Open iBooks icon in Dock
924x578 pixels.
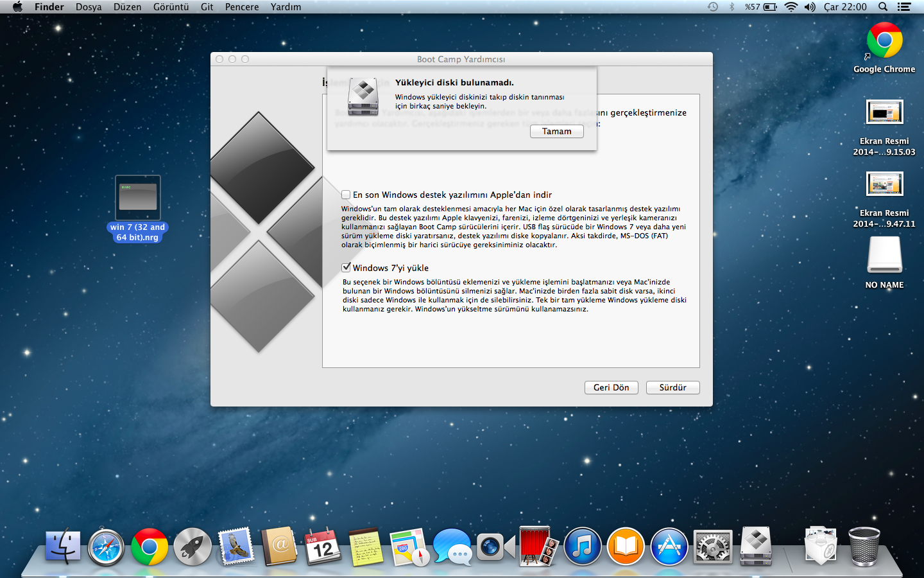point(626,547)
